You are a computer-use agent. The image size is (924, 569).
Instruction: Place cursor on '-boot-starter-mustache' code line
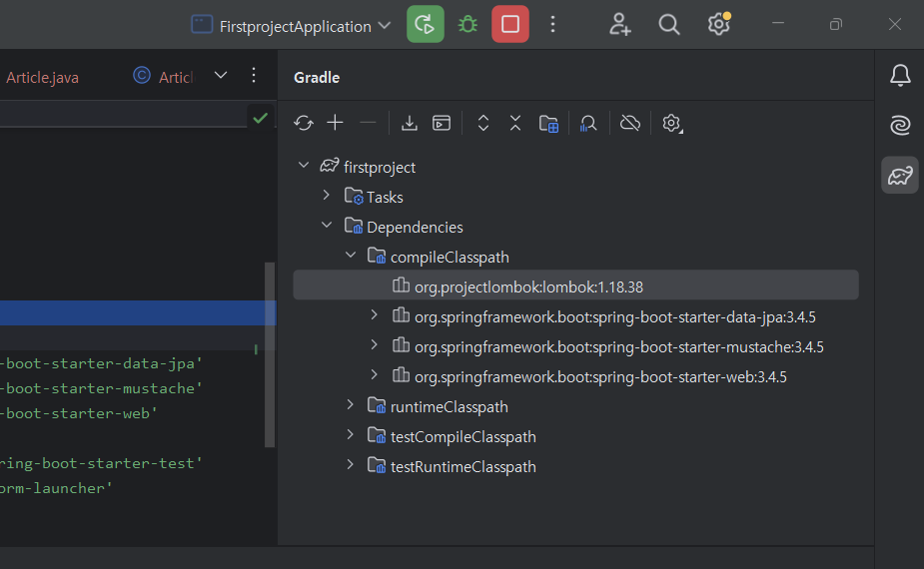point(100,388)
